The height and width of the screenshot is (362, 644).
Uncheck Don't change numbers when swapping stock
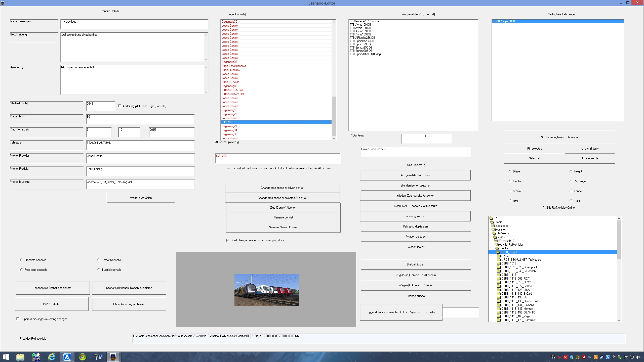pos(228,240)
